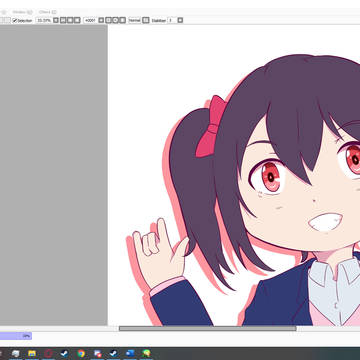This screenshot has height=360, width=360.
Task: Click the zoom in button in toolbar
Action: coord(63,20)
